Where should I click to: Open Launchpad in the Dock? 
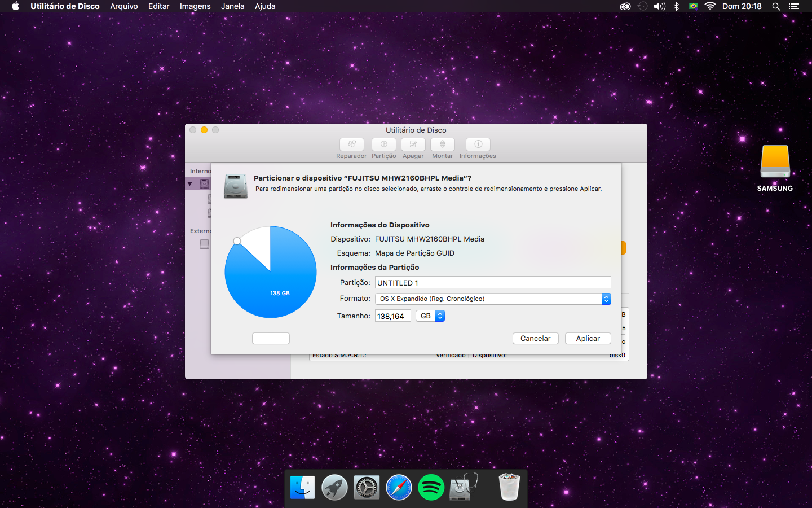(x=334, y=487)
